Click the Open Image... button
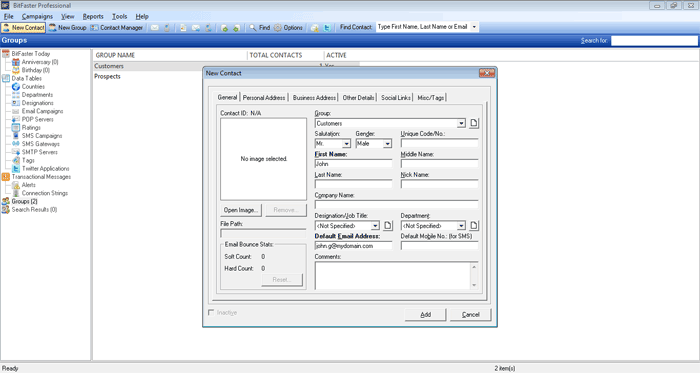Viewport: 700px width, 373px height. point(241,210)
